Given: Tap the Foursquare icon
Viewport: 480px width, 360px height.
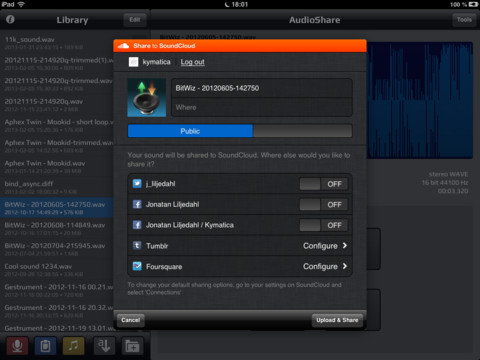Looking at the screenshot, I should click(x=137, y=266).
